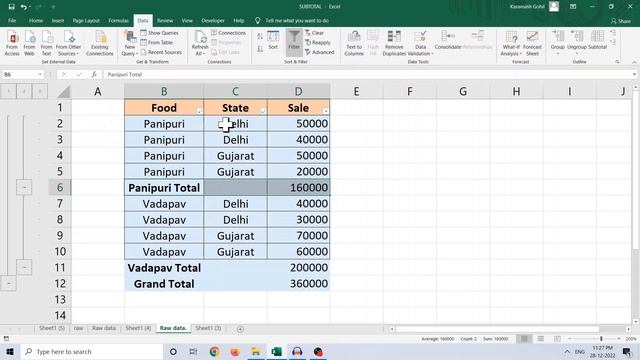The image size is (640, 360).
Task: Click Tell me what you want to do
Action: click(x=297, y=20)
